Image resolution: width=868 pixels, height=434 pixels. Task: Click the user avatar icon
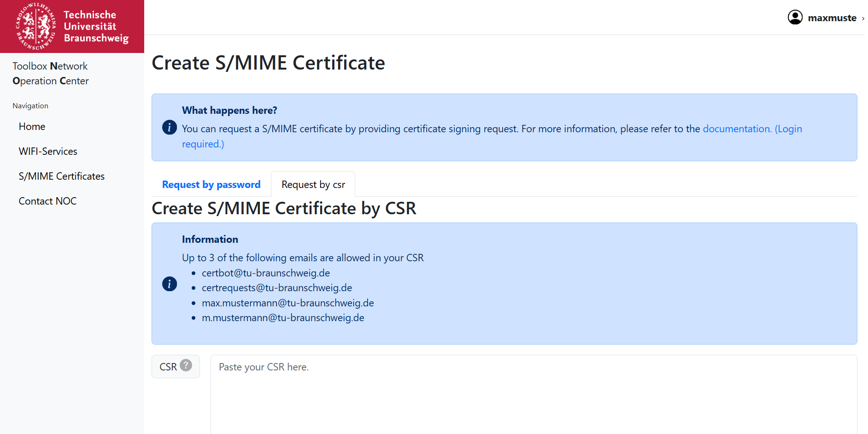tap(795, 18)
